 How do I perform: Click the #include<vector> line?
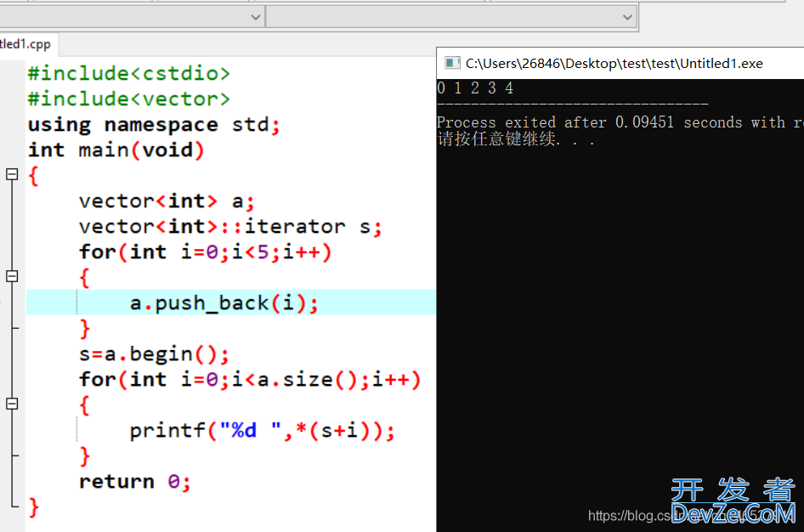[128, 99]
